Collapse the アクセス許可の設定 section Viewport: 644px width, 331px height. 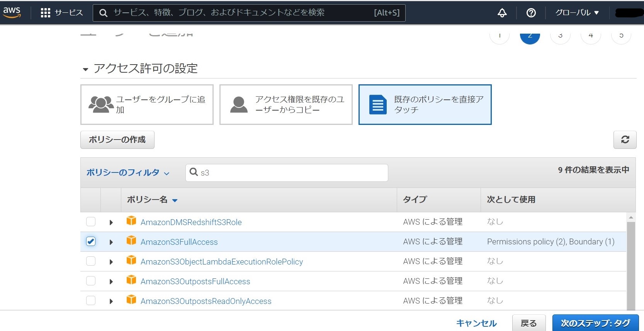(85, 70)
